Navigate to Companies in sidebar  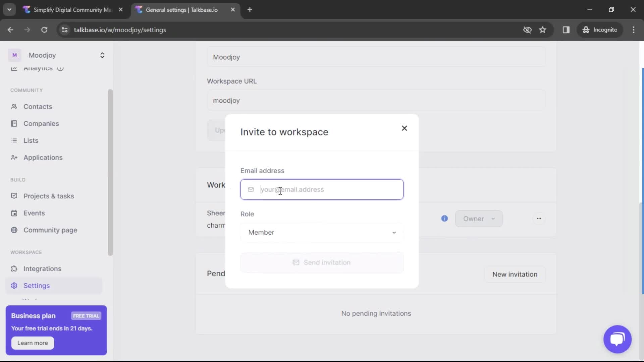41,123
